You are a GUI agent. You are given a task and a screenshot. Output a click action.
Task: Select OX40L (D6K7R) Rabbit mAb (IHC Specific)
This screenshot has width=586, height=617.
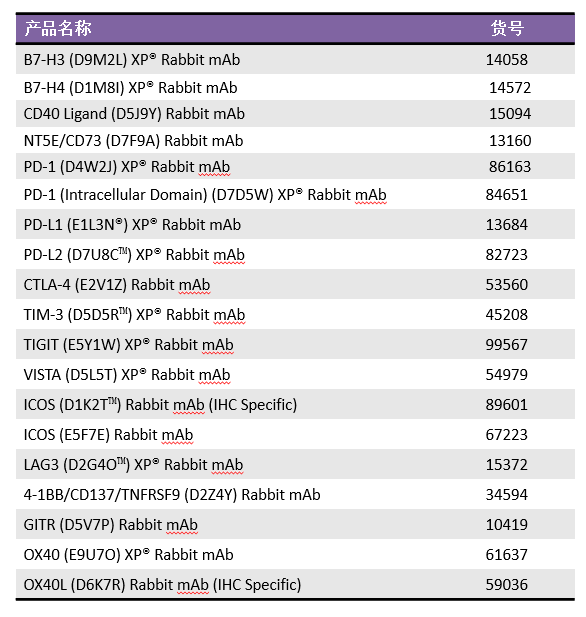point(162,585)
